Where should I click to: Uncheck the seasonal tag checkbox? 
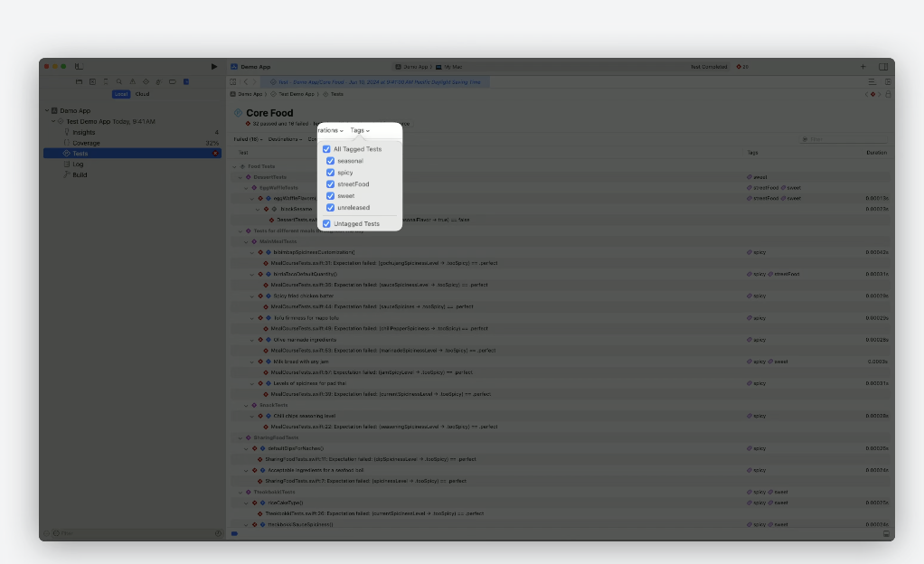pos(331,161)
